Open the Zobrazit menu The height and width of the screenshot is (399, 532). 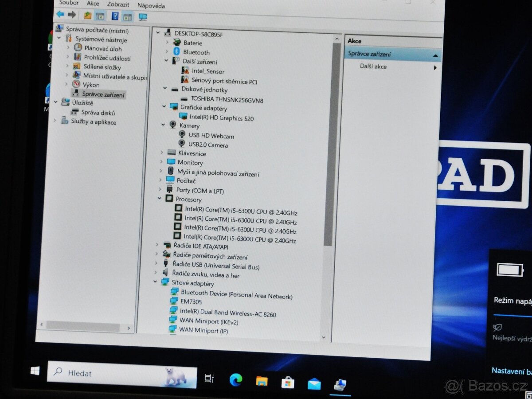coord(118,4)
